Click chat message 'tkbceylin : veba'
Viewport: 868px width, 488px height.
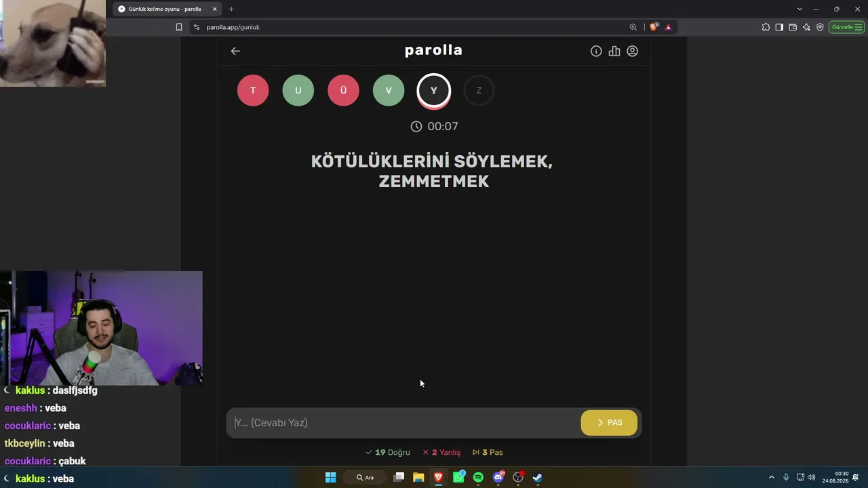tap(39, 443)
